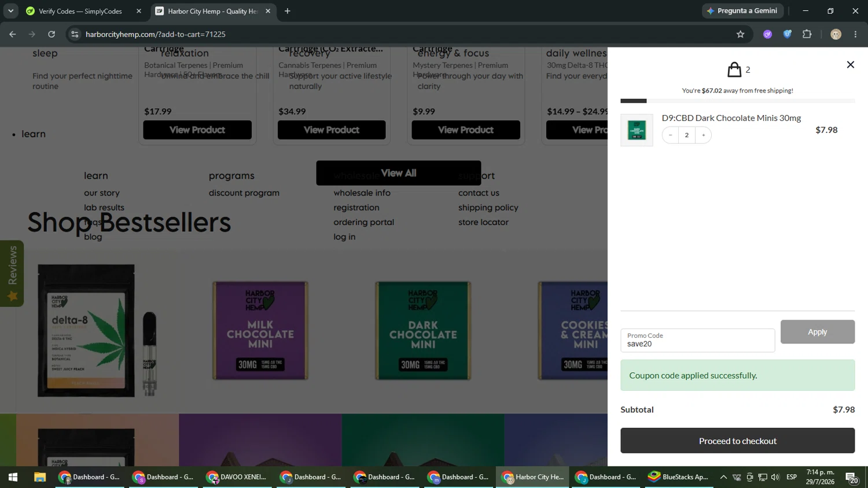Open Chrome tab search dropdown
Screen dimensions: 868x488
[x=10, y=11]
